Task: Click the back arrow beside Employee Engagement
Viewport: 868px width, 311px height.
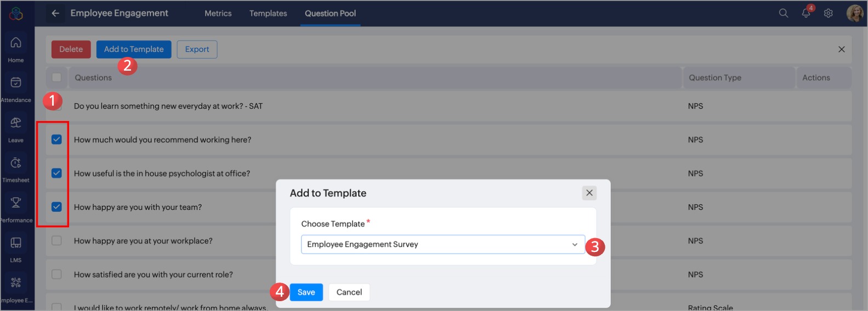Action: (x=55, y=13)
